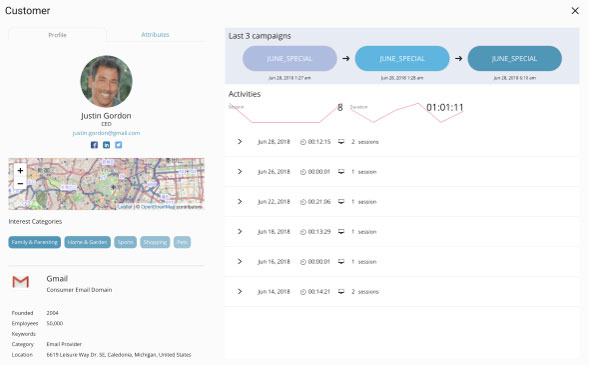The width and height of the screenshot is (589, 365).
Task: Expand the Jun 18, 2018 activity row
Action: pos(240,232)
